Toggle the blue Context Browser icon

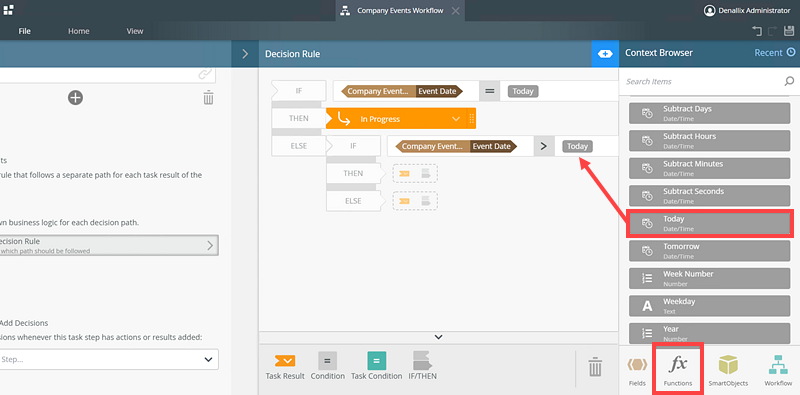[x=605, y=54]
